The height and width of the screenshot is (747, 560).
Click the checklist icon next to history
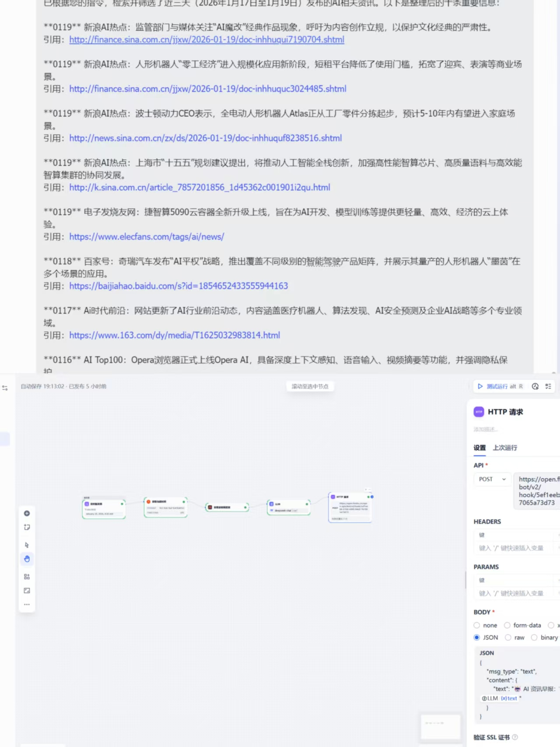(x=548, y=386)
